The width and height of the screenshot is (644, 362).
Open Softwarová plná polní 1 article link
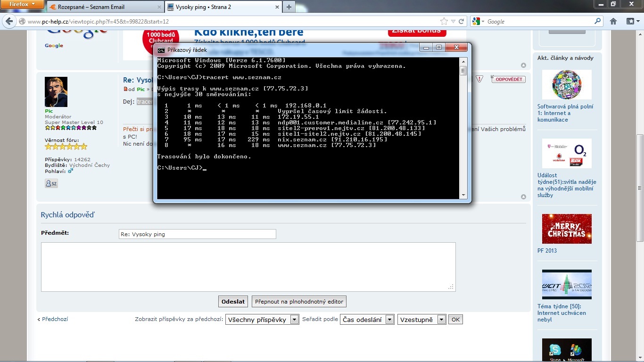click(565, 113)
